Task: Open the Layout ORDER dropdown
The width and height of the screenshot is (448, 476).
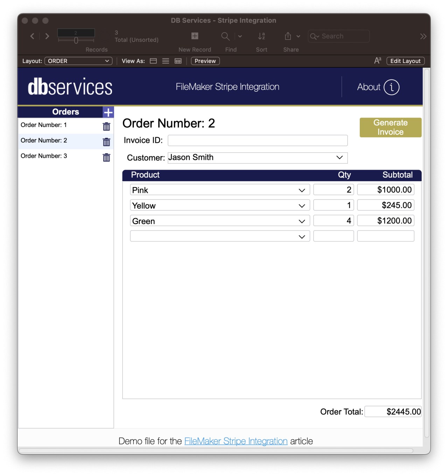Action: (x=78, y=61)
